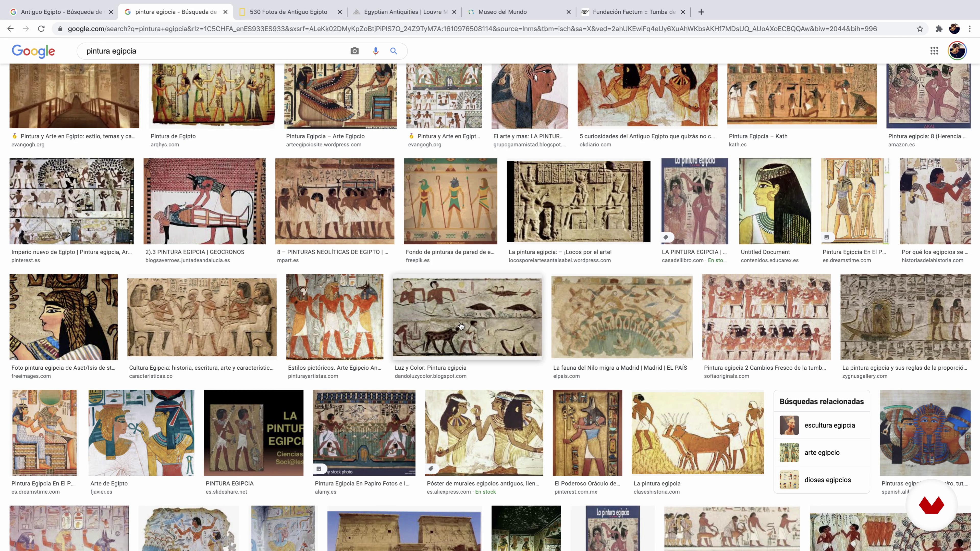The width and height of the screenshot is (980, 551).
Task: Search by image with camera icon
Action: (354, 51)
